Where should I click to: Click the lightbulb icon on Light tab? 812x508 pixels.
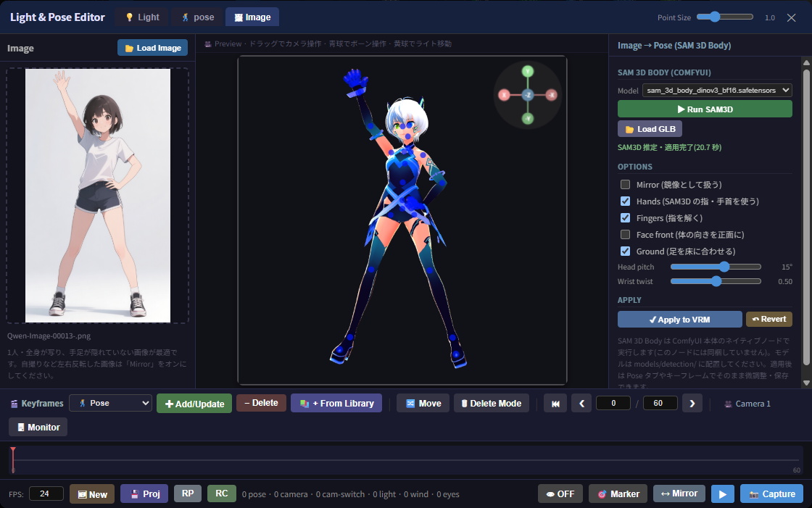(130, 17)
